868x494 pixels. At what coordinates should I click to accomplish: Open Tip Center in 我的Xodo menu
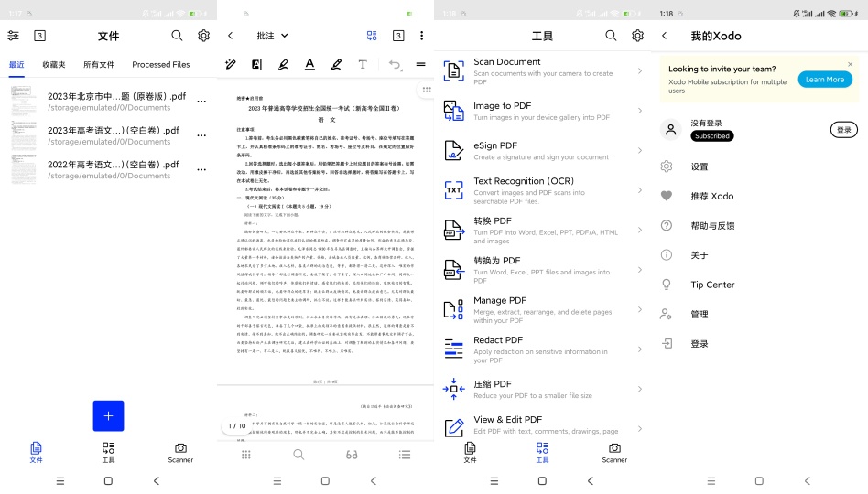(x=712, y=285)
